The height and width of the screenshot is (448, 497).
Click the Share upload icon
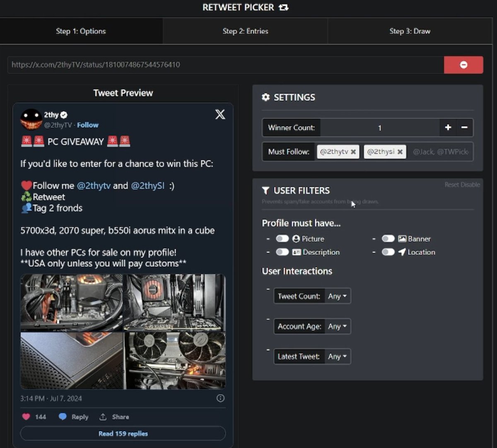[x=103, y=417]
